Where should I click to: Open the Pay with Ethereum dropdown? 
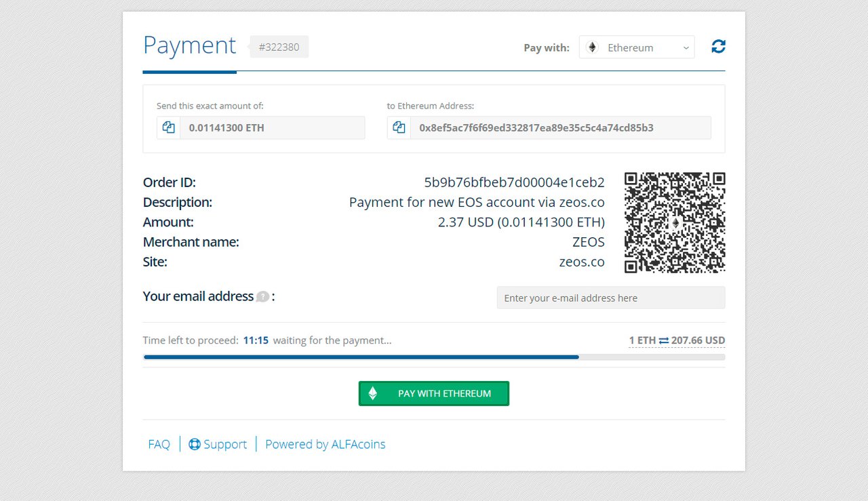[x=637, y=47]
